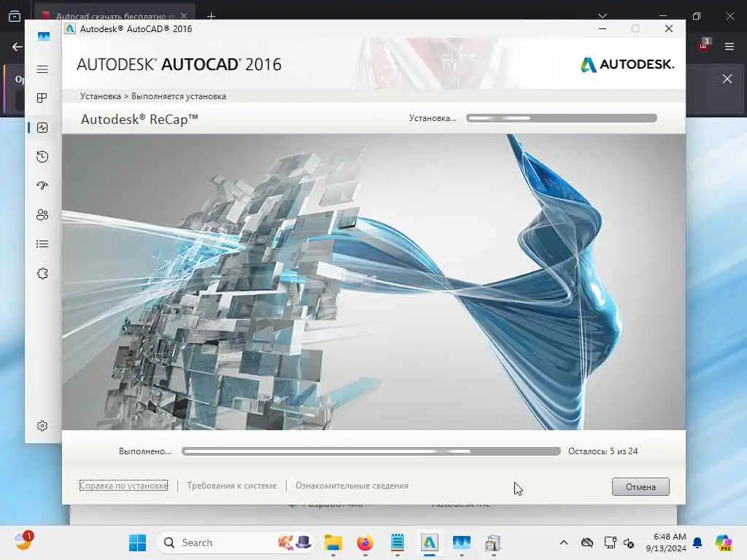This screenshot has width=747, height=560.
Task: Launch Copilot from taskbar corner
Action: 724,542
